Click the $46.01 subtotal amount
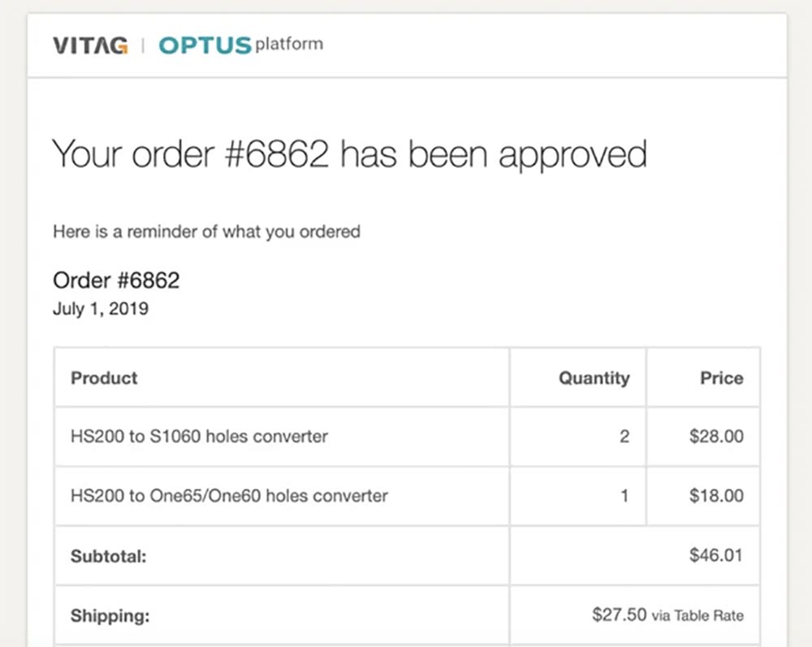 (x=716, y=555)
